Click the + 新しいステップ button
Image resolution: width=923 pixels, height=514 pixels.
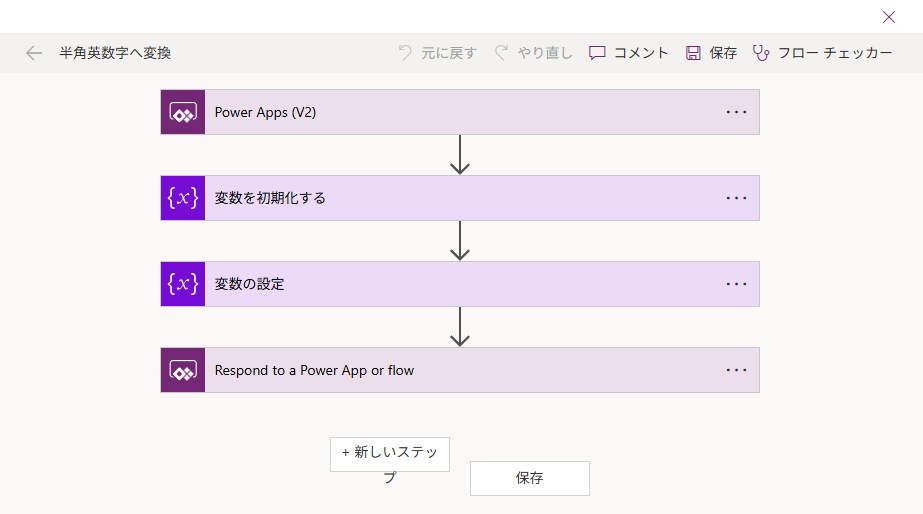pos(390,454)
